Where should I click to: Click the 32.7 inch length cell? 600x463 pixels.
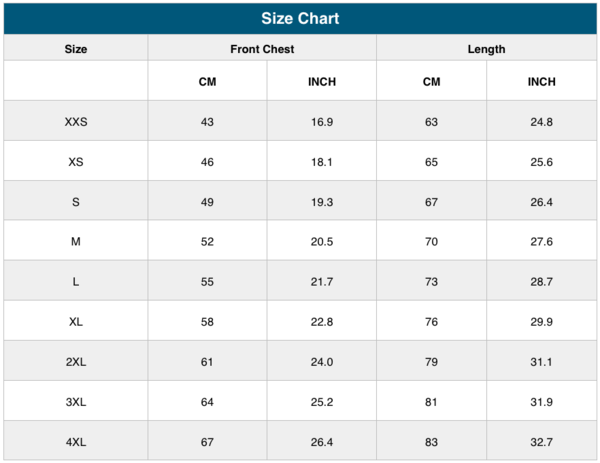(542, 442)
